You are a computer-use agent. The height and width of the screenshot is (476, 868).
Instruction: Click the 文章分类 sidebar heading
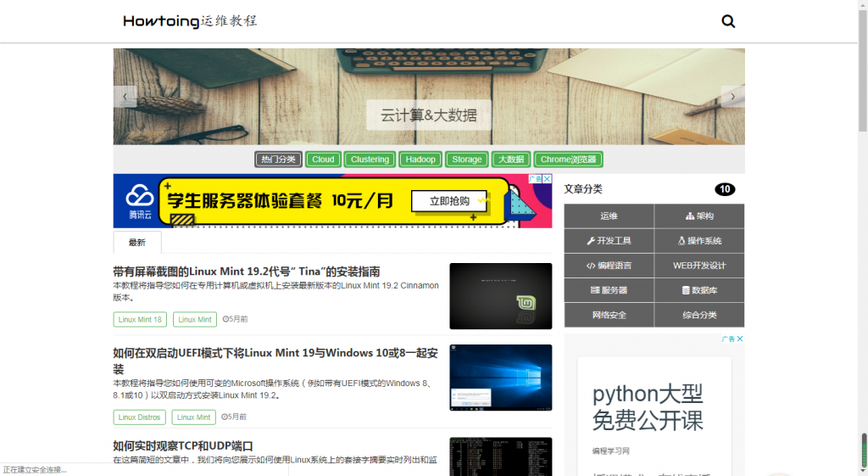(x=583, y=189)
